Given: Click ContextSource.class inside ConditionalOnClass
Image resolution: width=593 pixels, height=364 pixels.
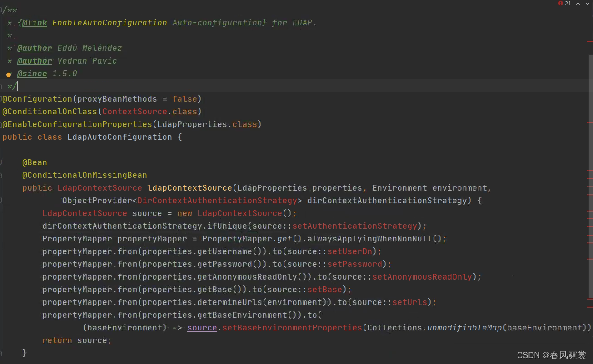Looking at the screenshot, I should pyautogui.click(x=149, y=112).
